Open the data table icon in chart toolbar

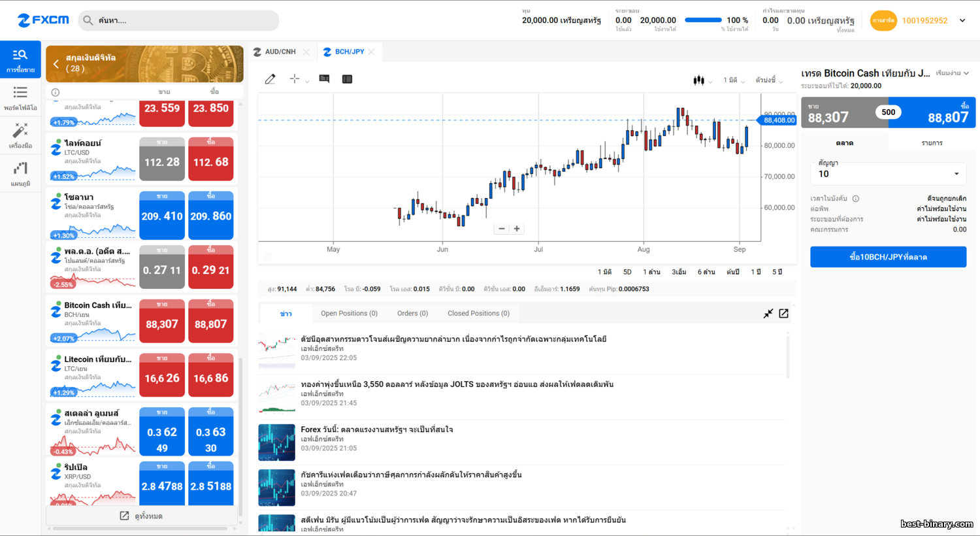point(347,79)
